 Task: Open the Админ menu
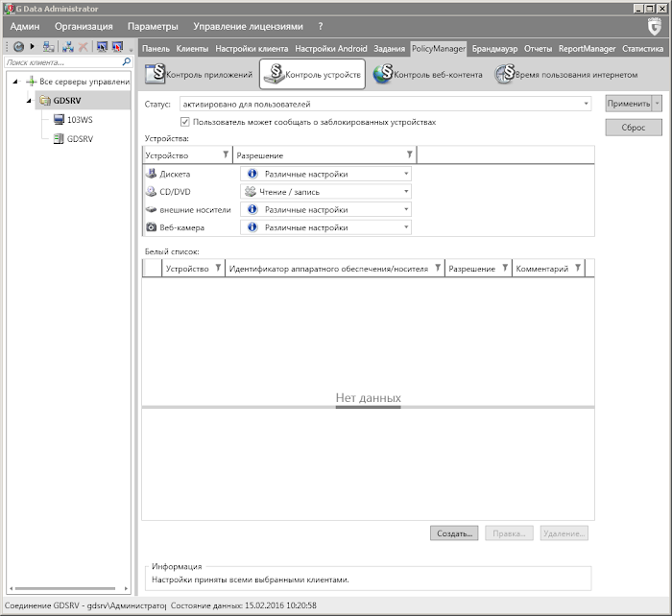click(x=25, y=27)
